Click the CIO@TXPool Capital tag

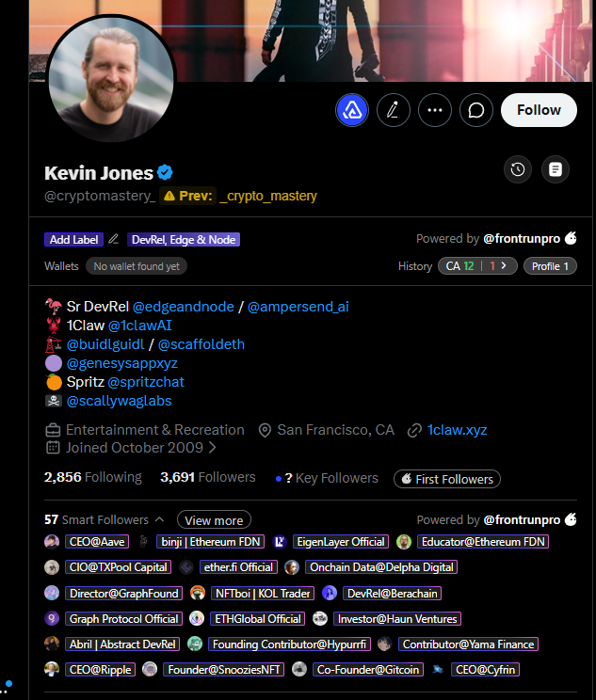click(118, 567)
